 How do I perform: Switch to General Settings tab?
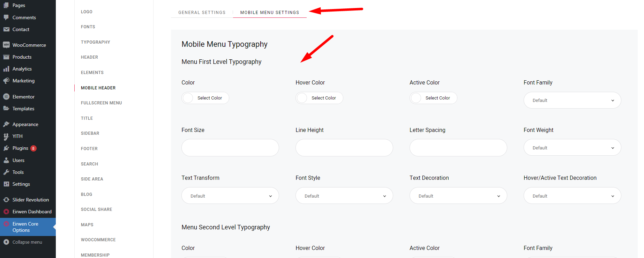coord(202,13)
